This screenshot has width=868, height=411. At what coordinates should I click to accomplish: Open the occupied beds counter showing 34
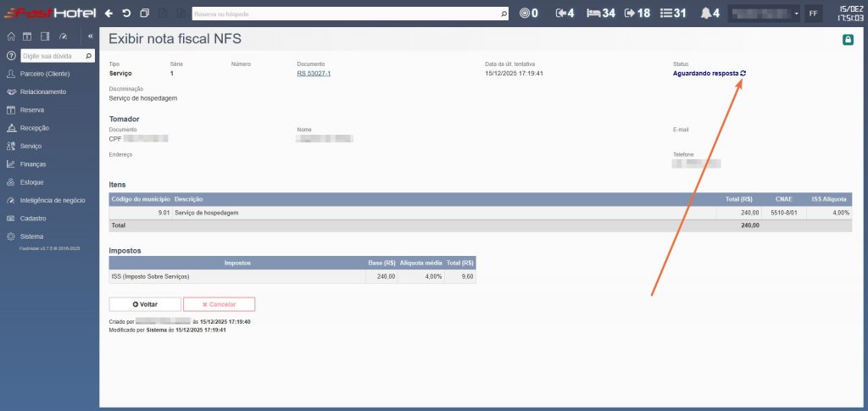tap(602, 14)
